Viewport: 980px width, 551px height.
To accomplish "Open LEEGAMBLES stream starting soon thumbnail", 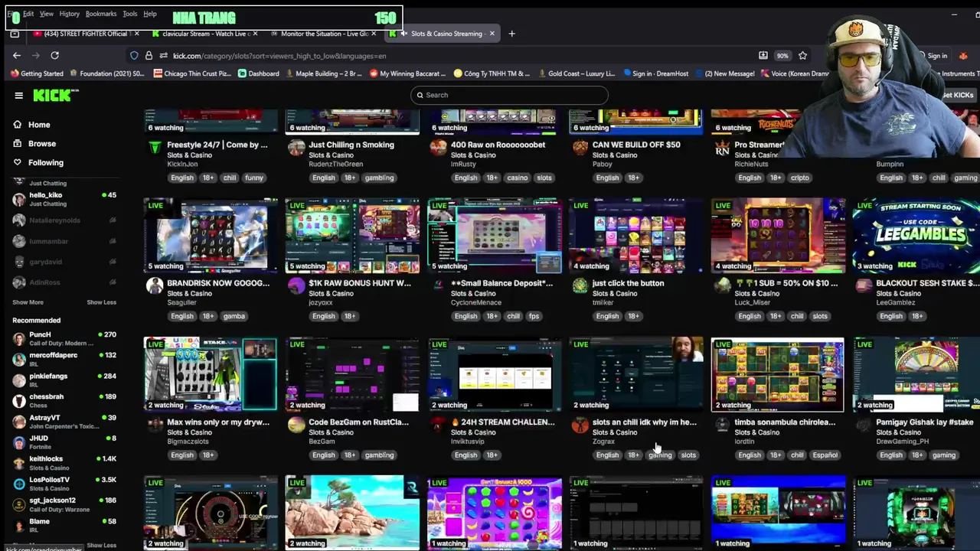I will point(916,236).
